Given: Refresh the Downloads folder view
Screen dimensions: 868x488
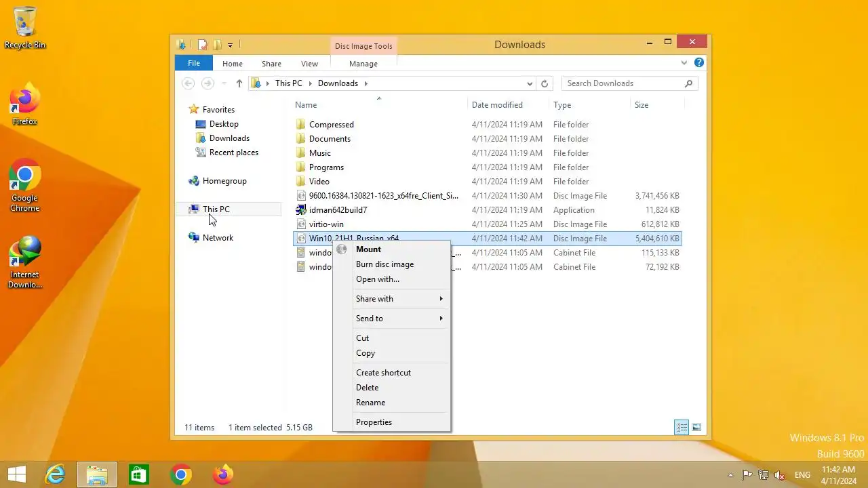Looking at the screenshot, I should (x=545, y=83).
